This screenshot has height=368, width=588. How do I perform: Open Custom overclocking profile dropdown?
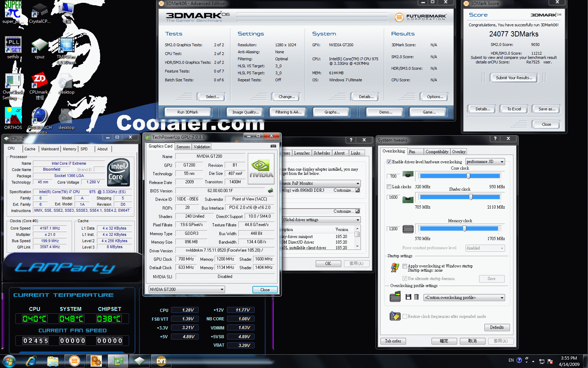[x=464, y=298]
